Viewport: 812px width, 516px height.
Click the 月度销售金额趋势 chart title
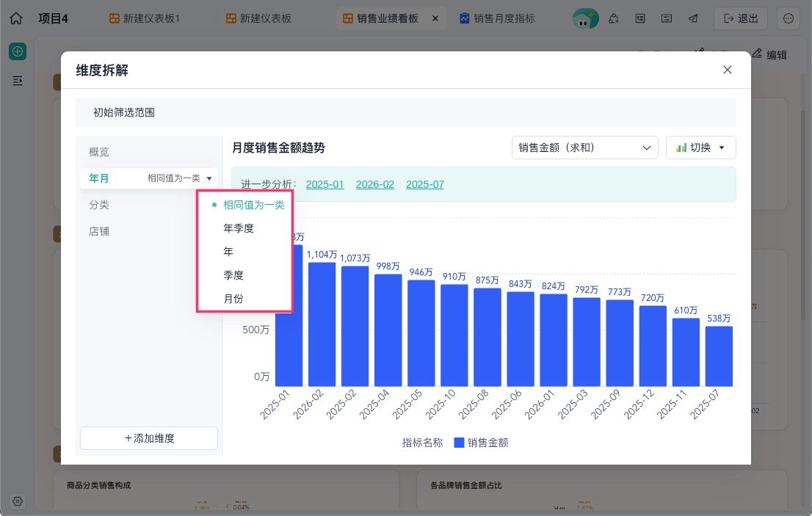pyautogui.click(x=278, y=148)
